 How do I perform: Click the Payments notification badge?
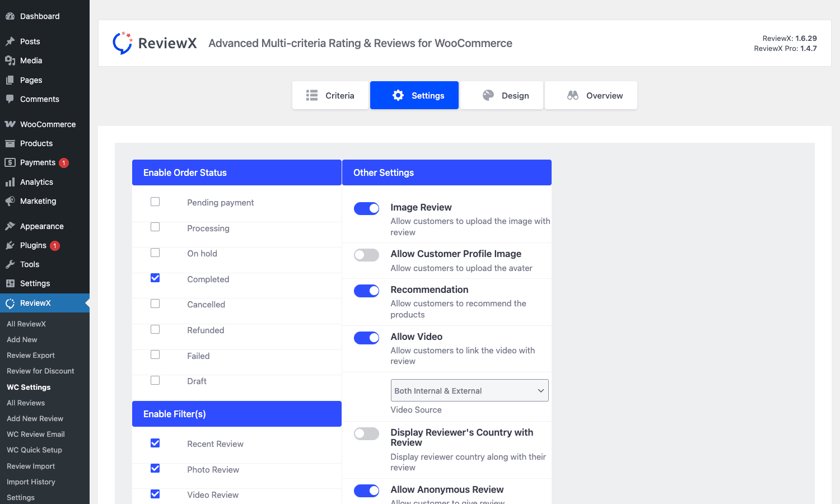pos(64,163)
